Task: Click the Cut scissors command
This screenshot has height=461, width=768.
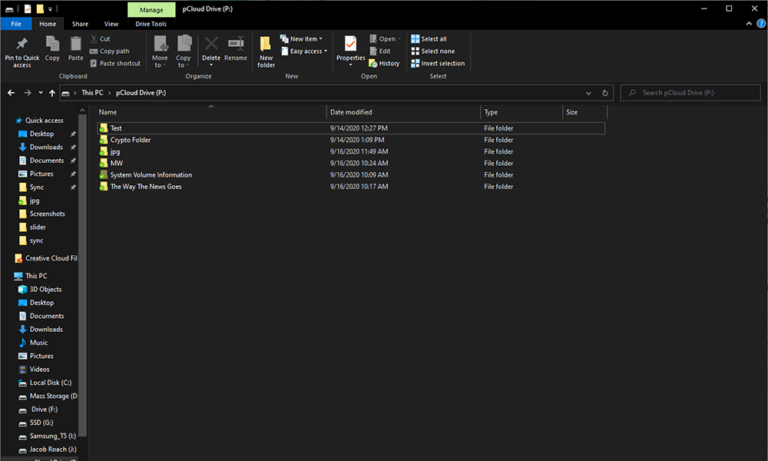Action: (100, 39)
